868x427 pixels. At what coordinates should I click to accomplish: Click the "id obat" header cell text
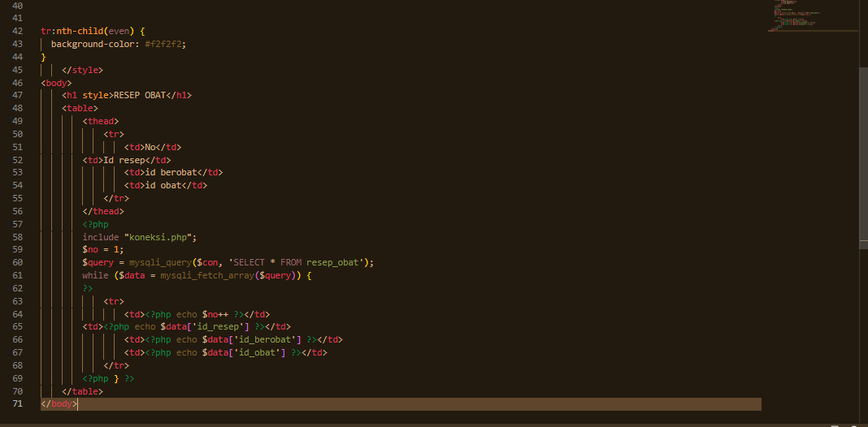point(163,185)
